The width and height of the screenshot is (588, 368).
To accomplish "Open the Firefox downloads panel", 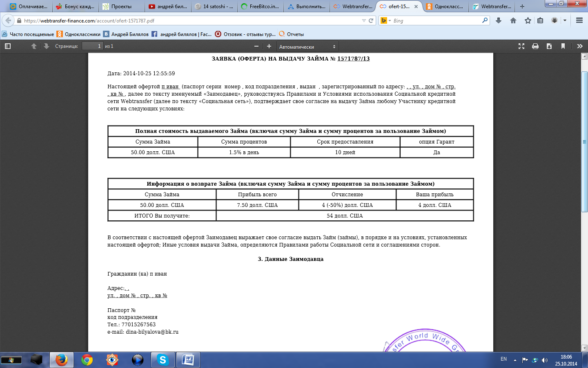I will click(499, 20).
